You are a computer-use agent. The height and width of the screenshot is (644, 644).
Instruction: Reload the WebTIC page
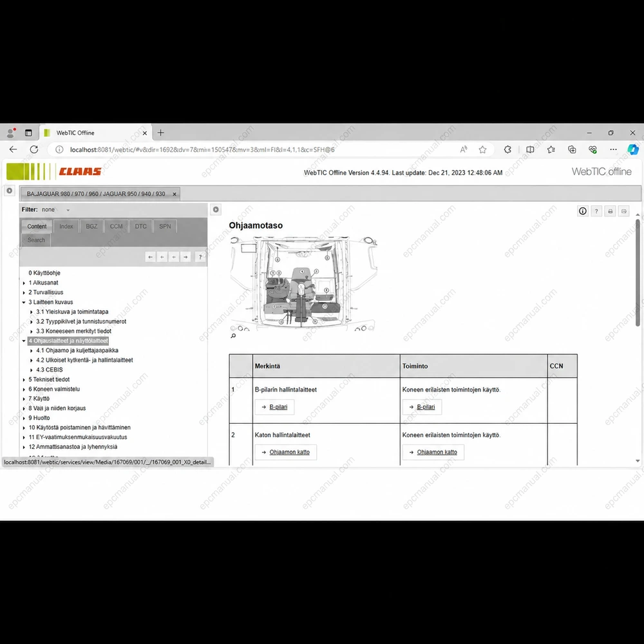click(34, 149)
